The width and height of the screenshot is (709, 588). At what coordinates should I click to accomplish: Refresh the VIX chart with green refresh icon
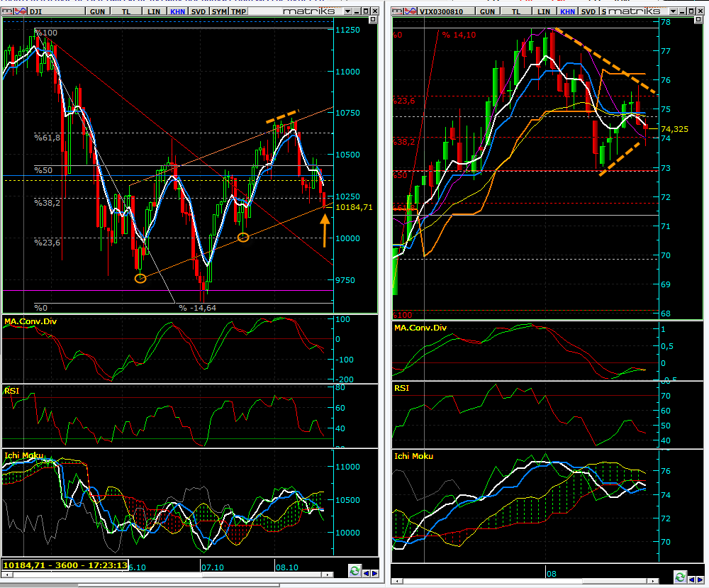680,577
